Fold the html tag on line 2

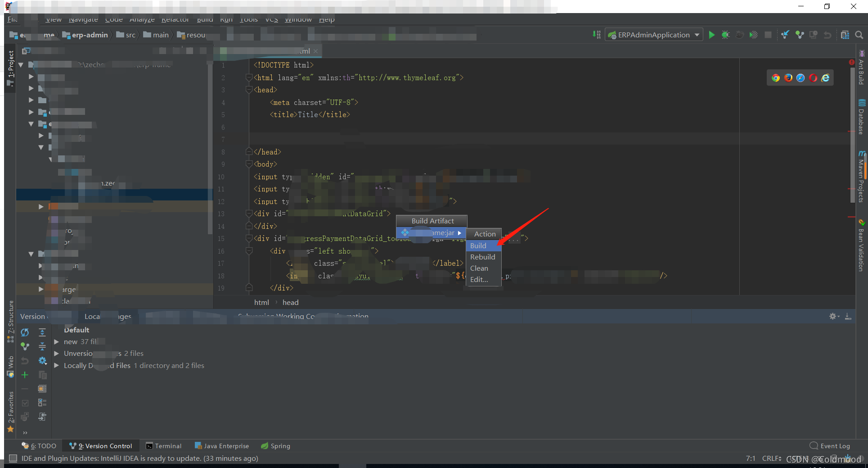(249, 77)
